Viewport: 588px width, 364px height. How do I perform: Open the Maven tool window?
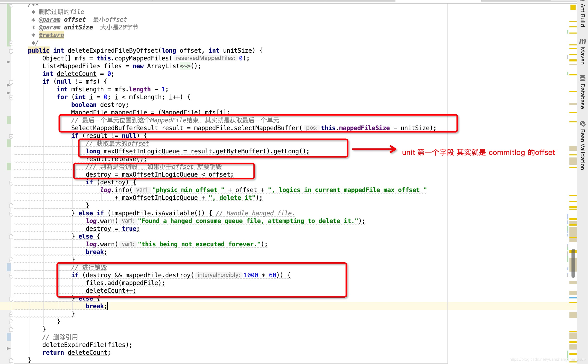(582, 56)
